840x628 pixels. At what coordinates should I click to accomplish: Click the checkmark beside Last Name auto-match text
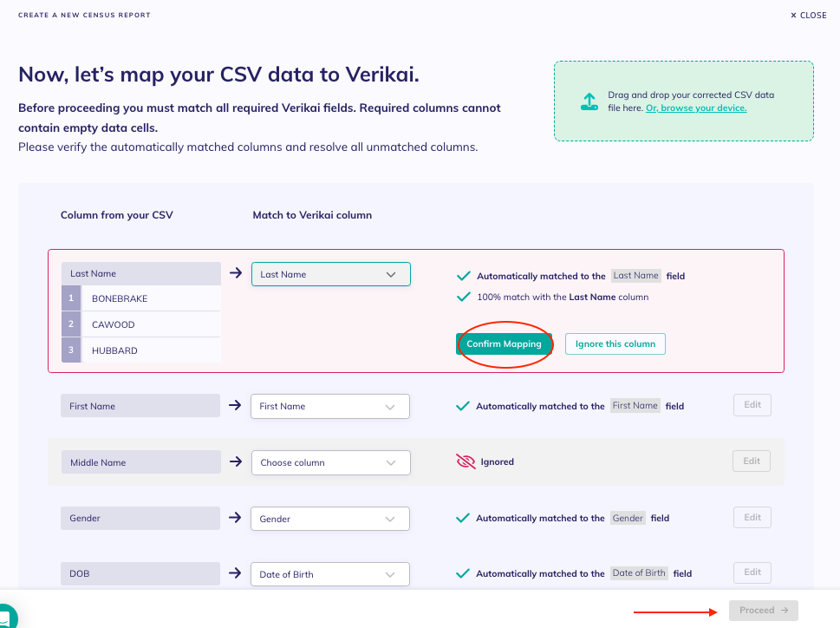click(x=464, y=276)
